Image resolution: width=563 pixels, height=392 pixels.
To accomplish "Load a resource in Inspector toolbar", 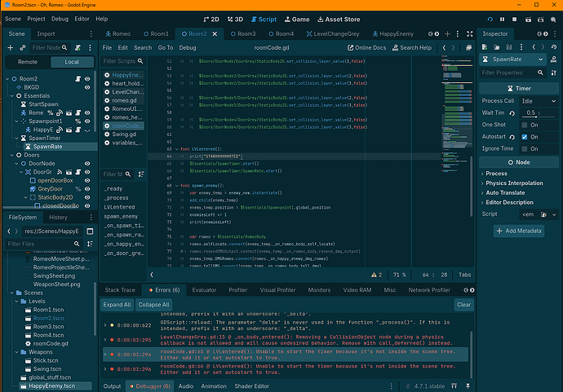I will pos(497,47).
